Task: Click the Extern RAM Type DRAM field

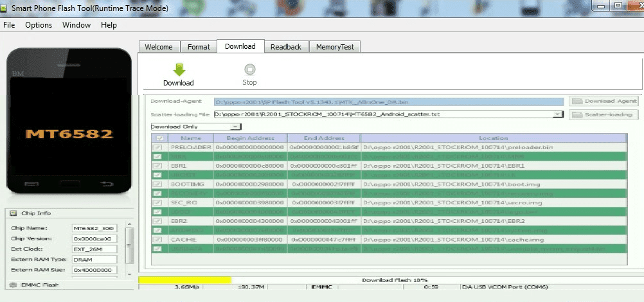Action: (94, 260)
